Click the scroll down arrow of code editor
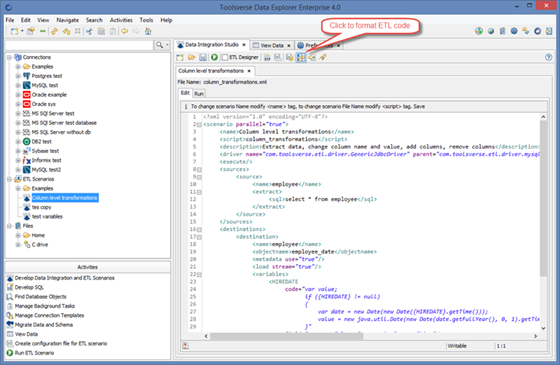The width and height of the screenshot is (560, 365). tap(543, 328)
